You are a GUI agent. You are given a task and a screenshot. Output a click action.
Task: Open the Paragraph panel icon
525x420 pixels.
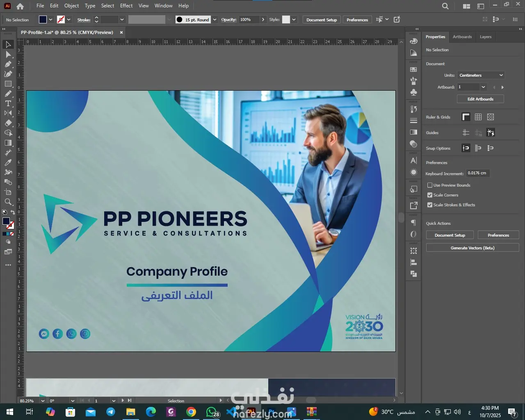pos(413,223)
